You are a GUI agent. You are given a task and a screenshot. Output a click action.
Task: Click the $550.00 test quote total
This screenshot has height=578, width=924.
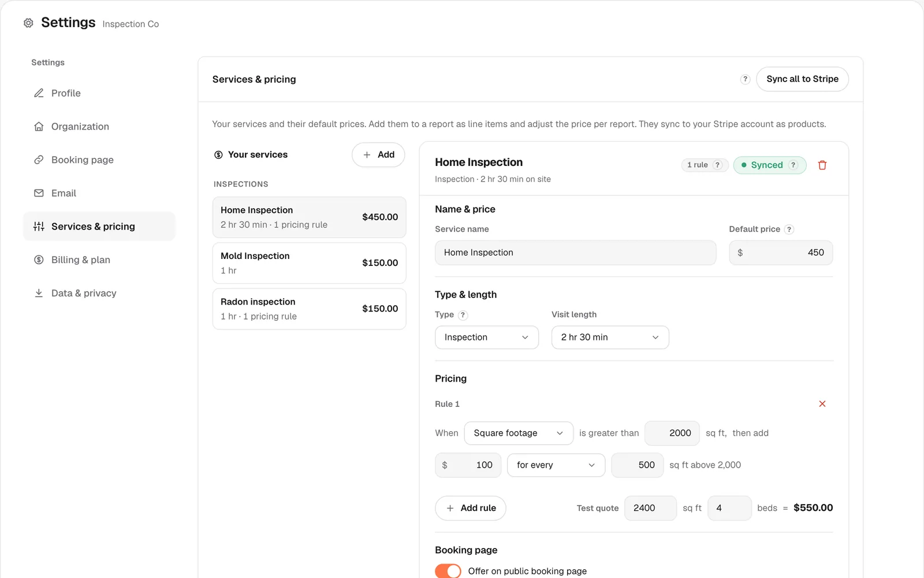[813, 508]
